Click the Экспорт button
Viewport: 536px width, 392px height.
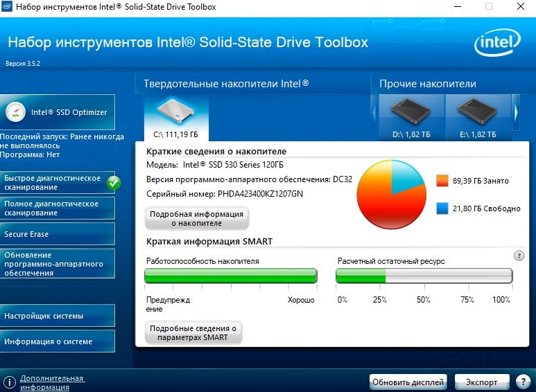tap(482, 382)
